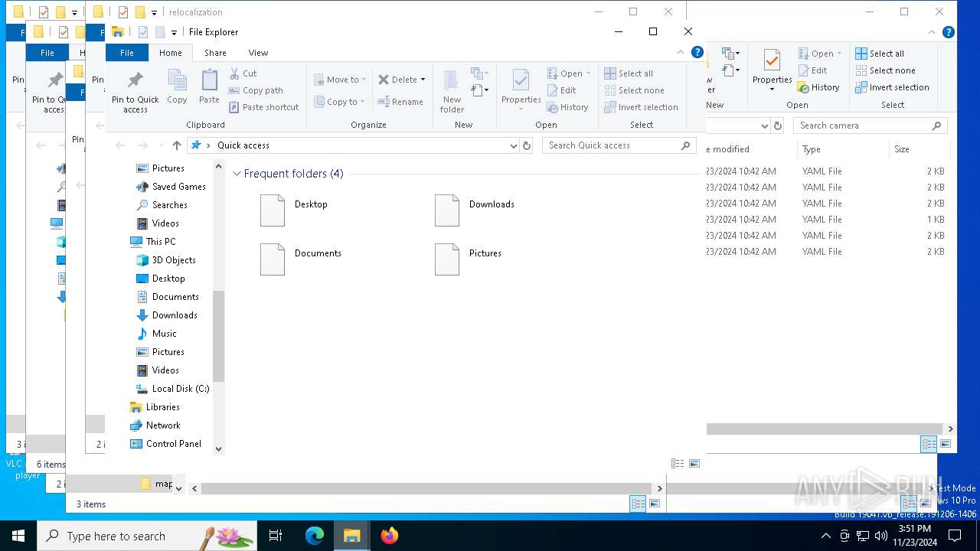
Task: Click New folder in the ribbon
Action: click(452, 92)
